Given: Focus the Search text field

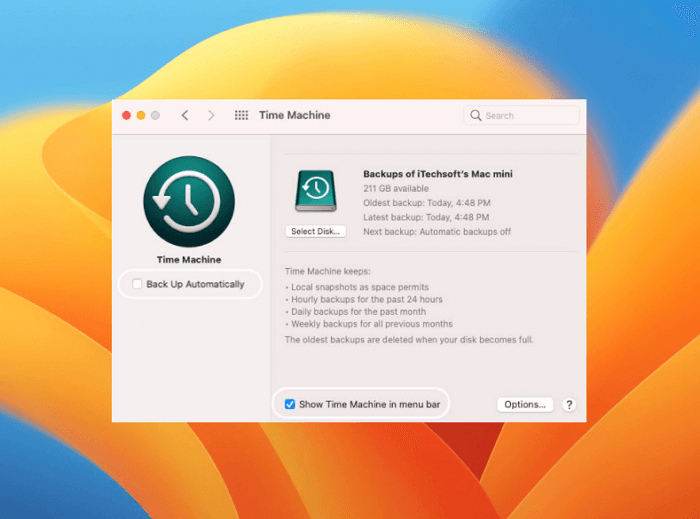Looking at the screenshot, I should coord(525,115).
